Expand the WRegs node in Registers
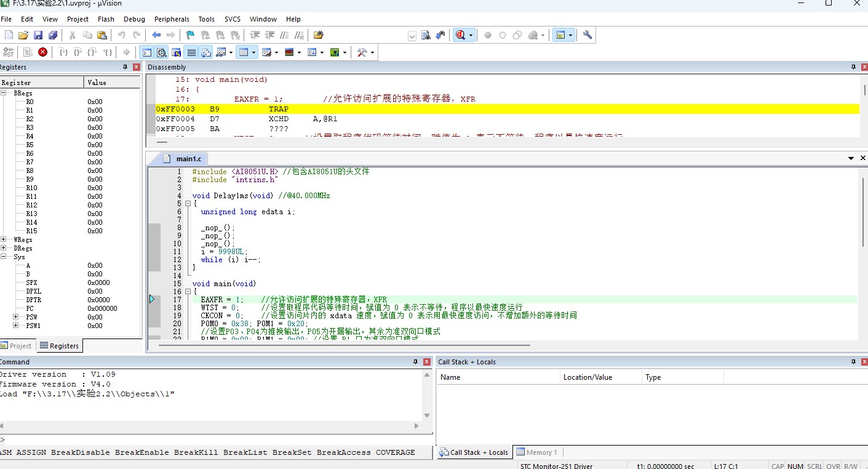The width and height of the screenshot is (868, 469). pos(4,239)
